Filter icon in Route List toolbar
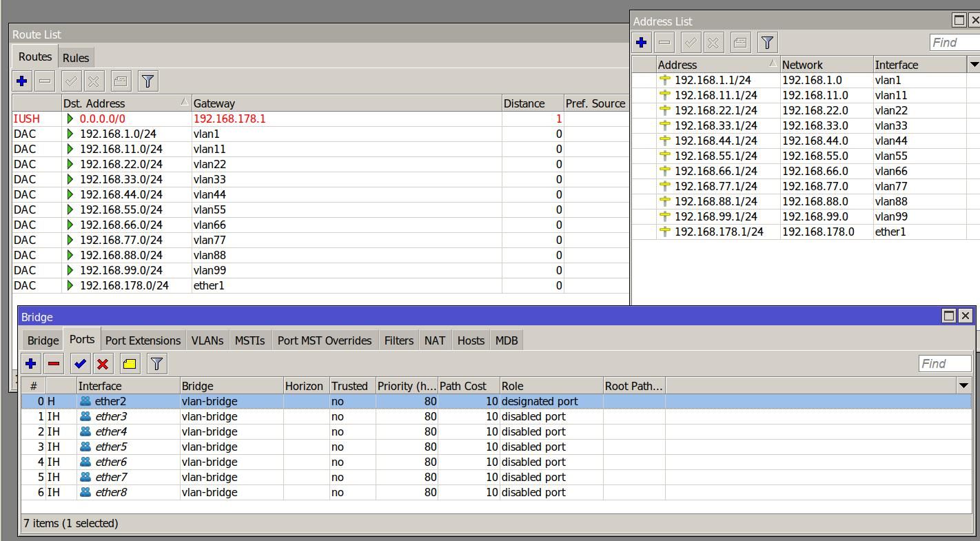 [147, 81]
